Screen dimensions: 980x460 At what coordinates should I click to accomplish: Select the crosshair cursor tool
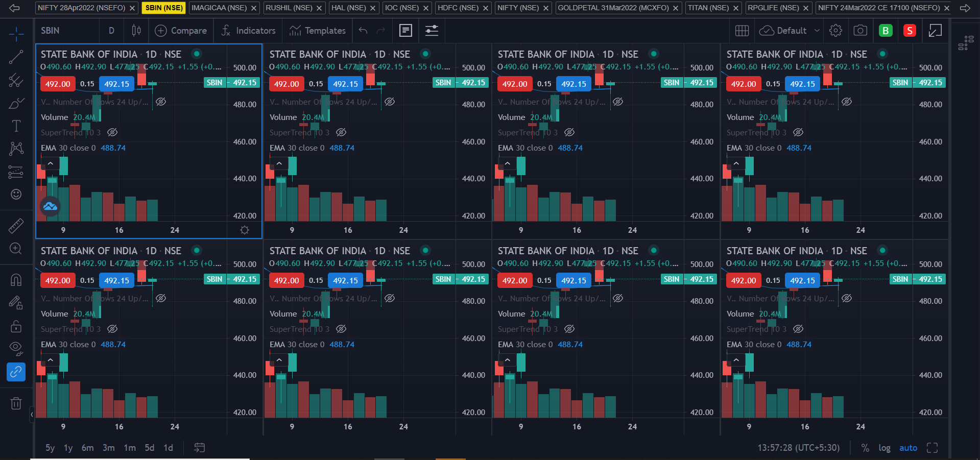click(x=16, y=34)
